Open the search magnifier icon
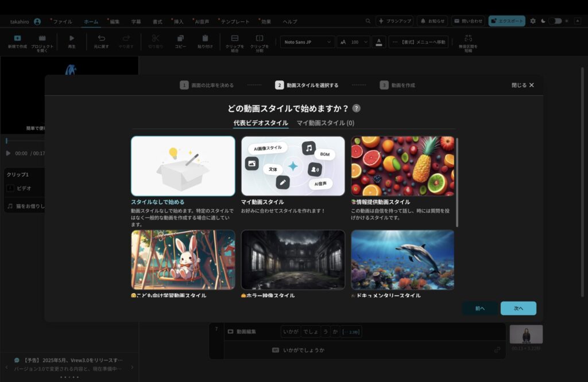This screenshot has height=382, width=588. click(x=368, y=21)
